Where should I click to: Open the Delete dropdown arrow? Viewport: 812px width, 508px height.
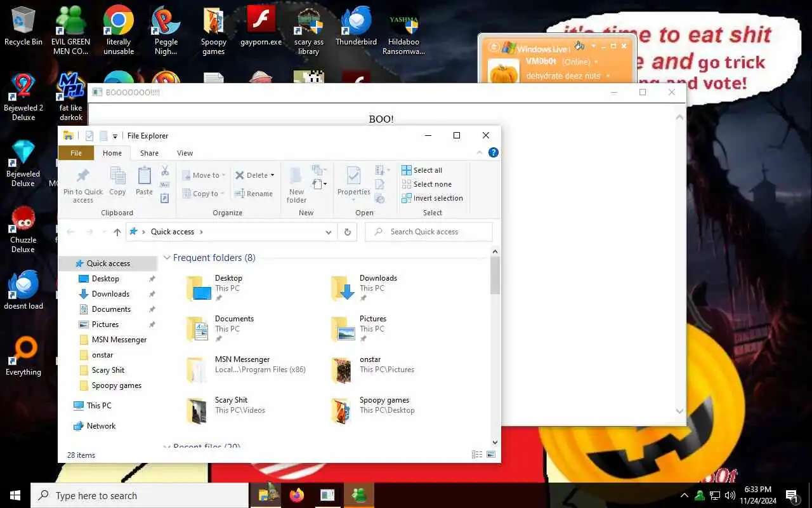point(272,175)
